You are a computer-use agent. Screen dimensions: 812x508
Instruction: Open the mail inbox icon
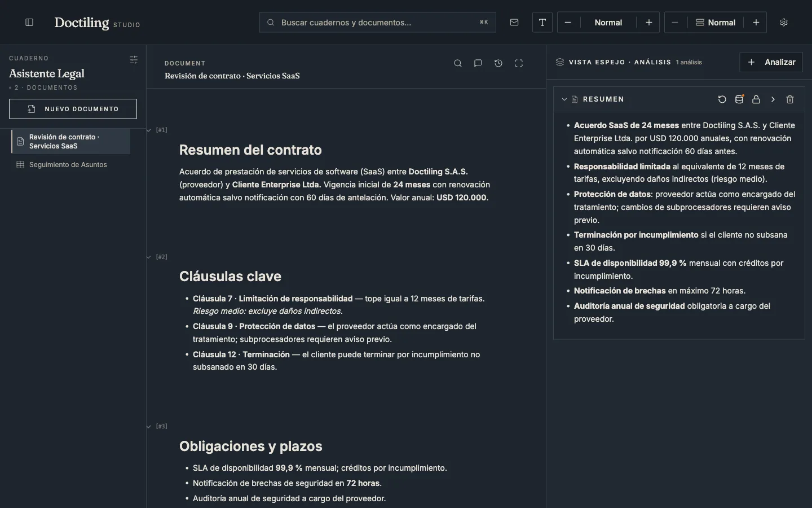pyautogui.click(x=514, y=23)
